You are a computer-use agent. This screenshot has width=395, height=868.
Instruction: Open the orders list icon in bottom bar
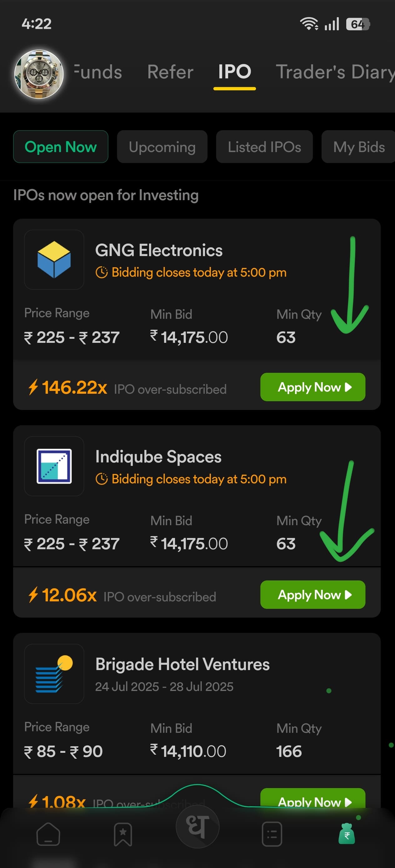[x=272, y=834]
